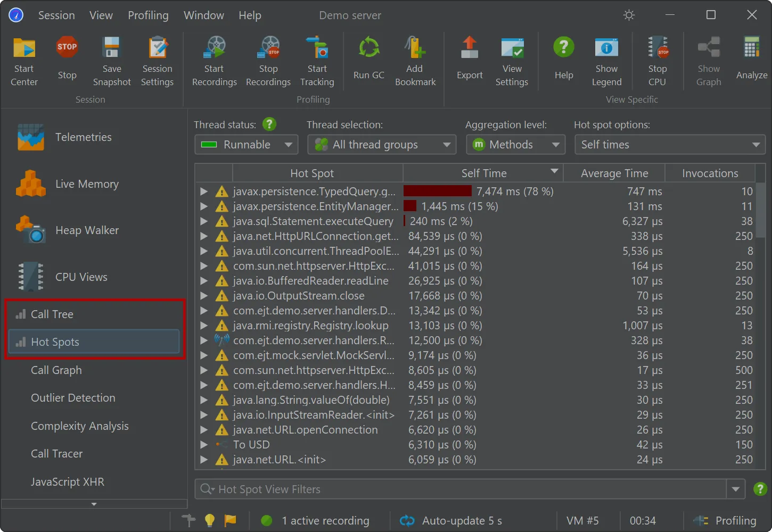
Task: Open the Start Center
Action: (24, 61)
